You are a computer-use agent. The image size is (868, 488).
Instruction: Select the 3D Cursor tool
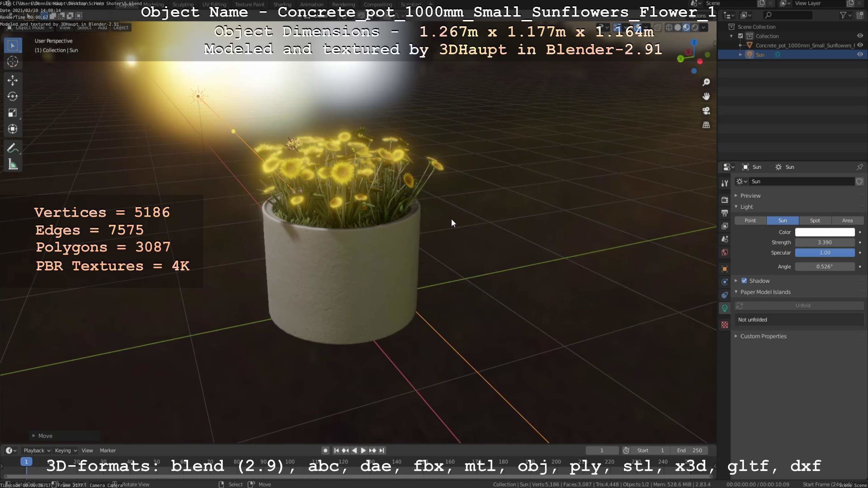[x=13, y=61]
